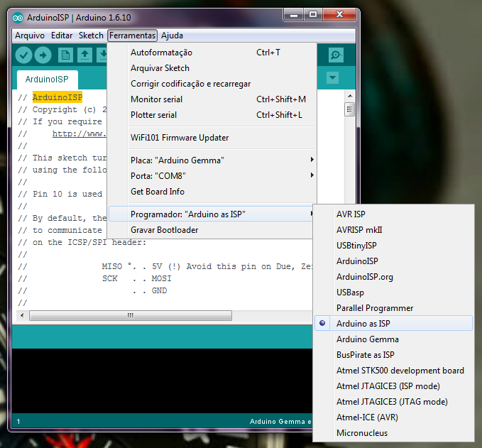This screenshot has width=482, height=448.
Task: Click the highlighted ArduinoISP text in code
Action: click(x=57, y=97)
